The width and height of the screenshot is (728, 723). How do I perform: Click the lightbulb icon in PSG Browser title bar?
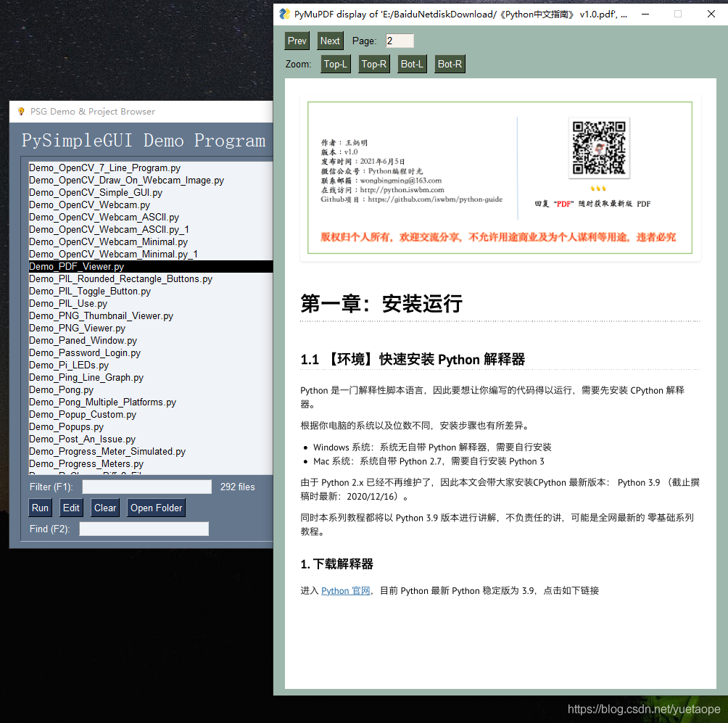pyautogui.click(x=21, y=112)
